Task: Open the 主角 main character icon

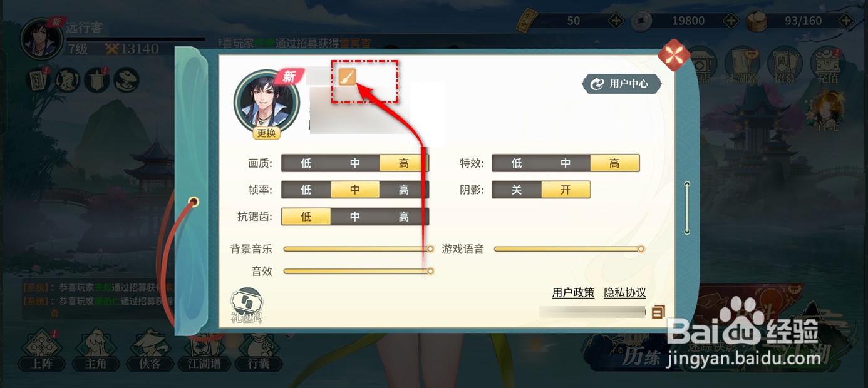Action: tap(95, 352)
